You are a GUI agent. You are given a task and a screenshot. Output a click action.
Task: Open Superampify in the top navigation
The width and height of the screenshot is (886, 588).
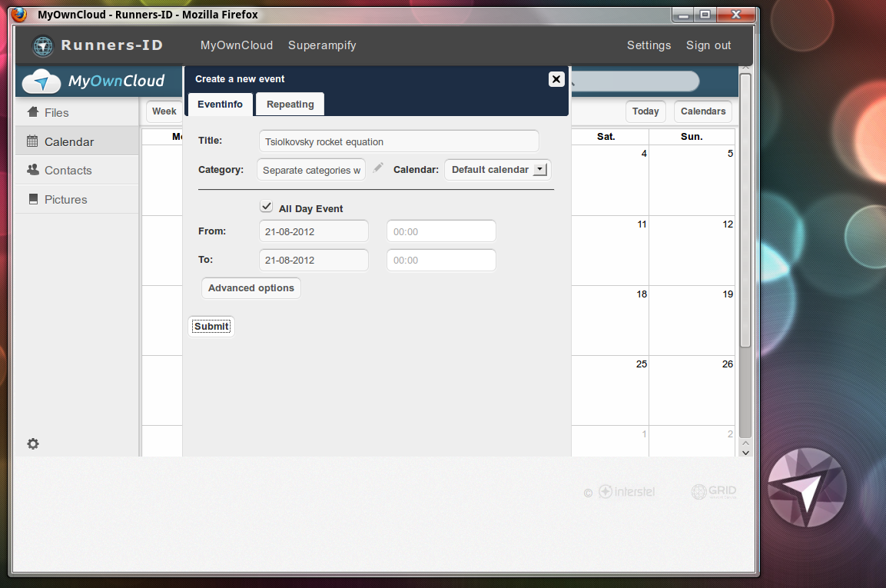(x=322, y=45)
